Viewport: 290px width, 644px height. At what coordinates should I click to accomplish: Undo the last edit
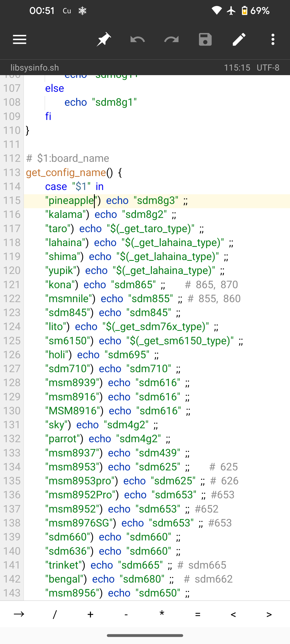pyautogui.click(x=137, y=40)
